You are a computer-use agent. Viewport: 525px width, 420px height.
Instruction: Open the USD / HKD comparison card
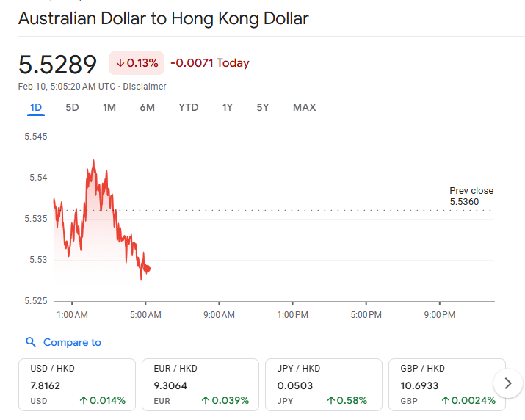[77, 384]
